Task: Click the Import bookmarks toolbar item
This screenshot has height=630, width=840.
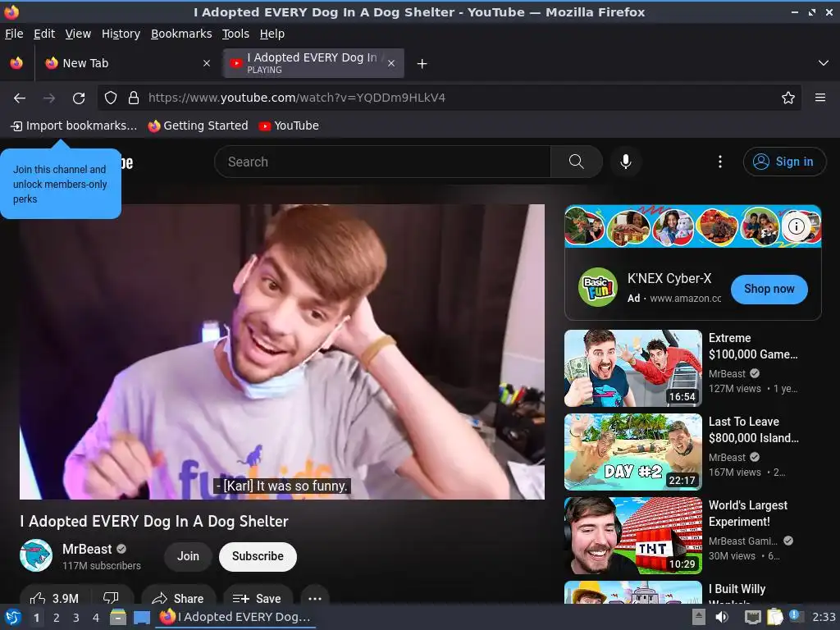Action: click(74, 126)
